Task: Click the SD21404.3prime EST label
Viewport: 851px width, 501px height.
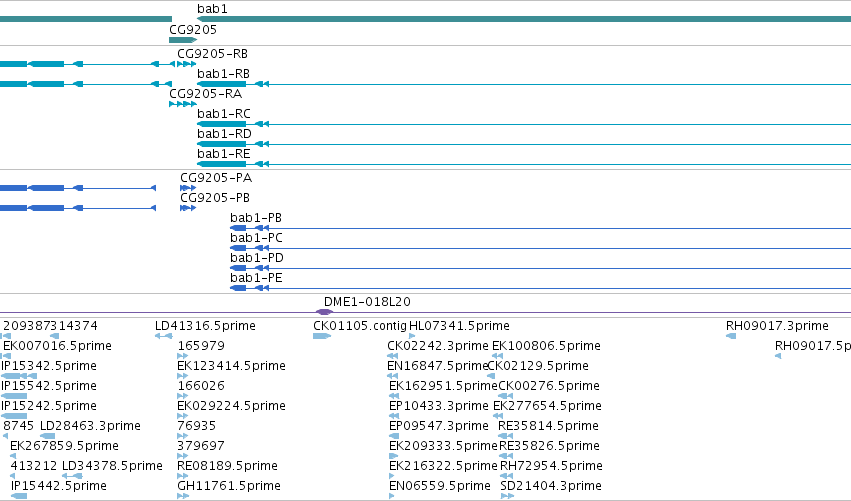Action: point(551,487)
